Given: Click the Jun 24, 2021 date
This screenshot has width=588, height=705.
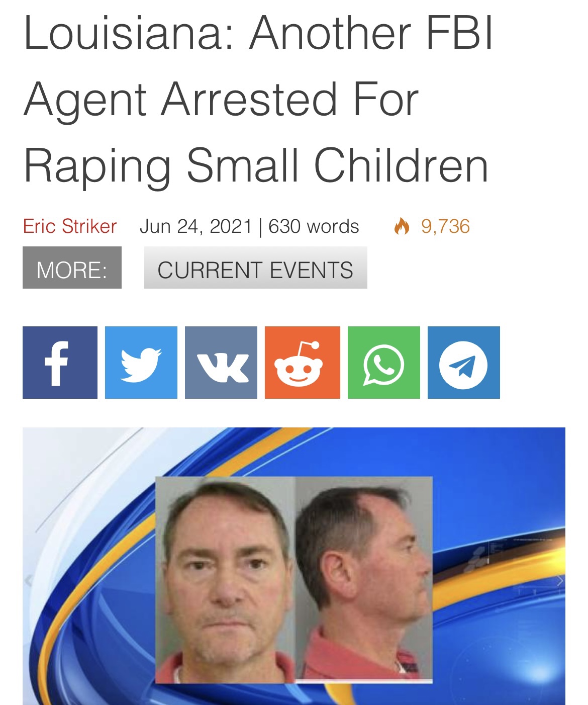Looking at the screenshot, I should pos(196,226).
